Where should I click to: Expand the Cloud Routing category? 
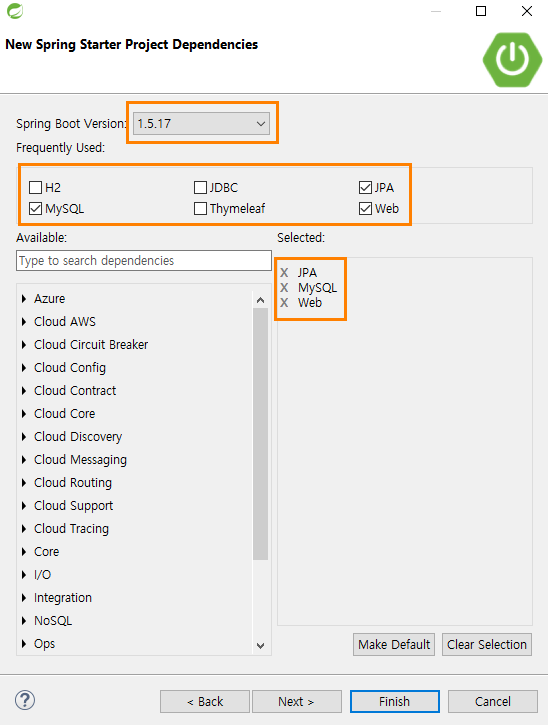(24, 483)
